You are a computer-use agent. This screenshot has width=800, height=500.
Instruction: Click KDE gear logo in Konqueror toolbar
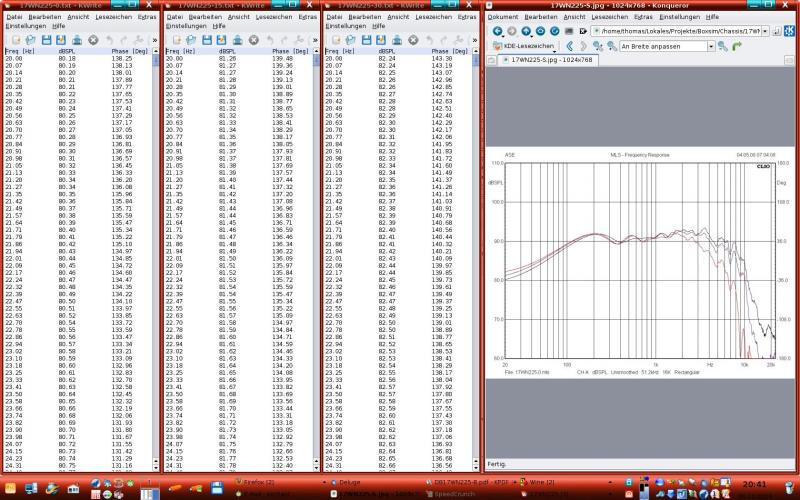pos(790,31)
